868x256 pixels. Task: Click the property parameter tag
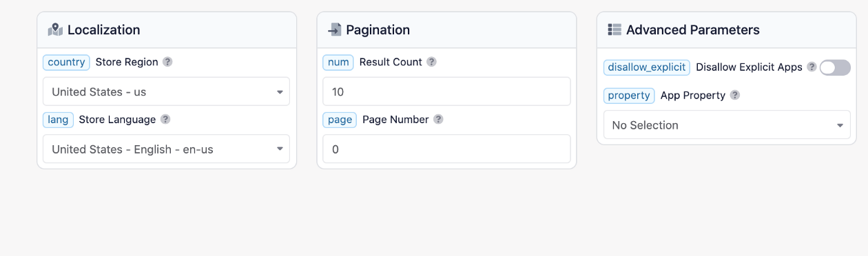(629, 96)
